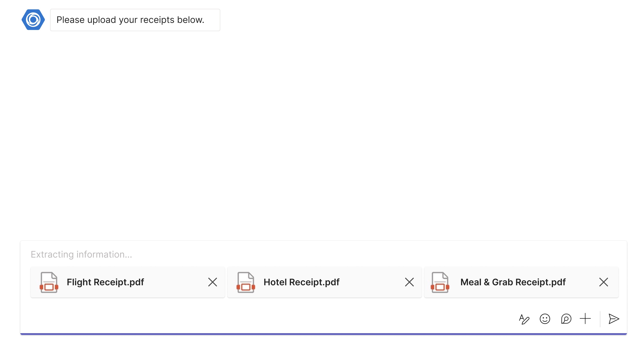
Task: Click the loop chat bubble icon
Action: (566, 319)
